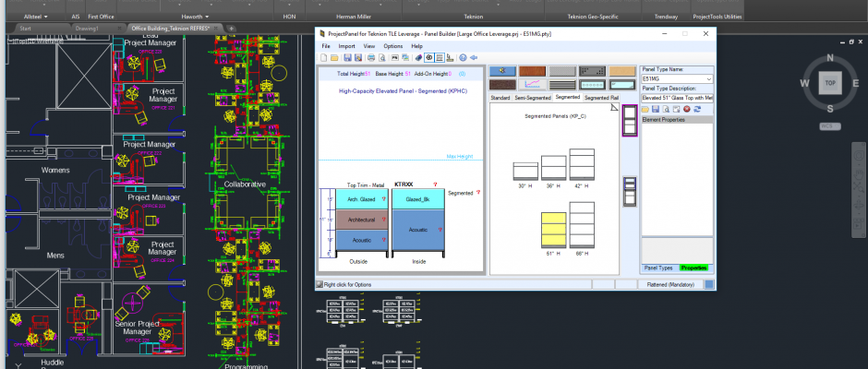
Task: Click Save disk icon in ProjectPanel toolbar
Action: coord(347,57)
